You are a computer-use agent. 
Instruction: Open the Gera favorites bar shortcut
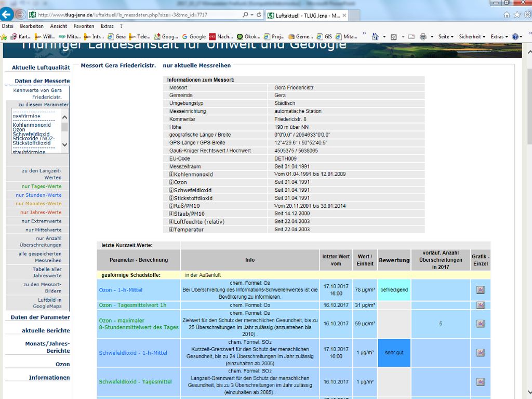tap(116, 37)
